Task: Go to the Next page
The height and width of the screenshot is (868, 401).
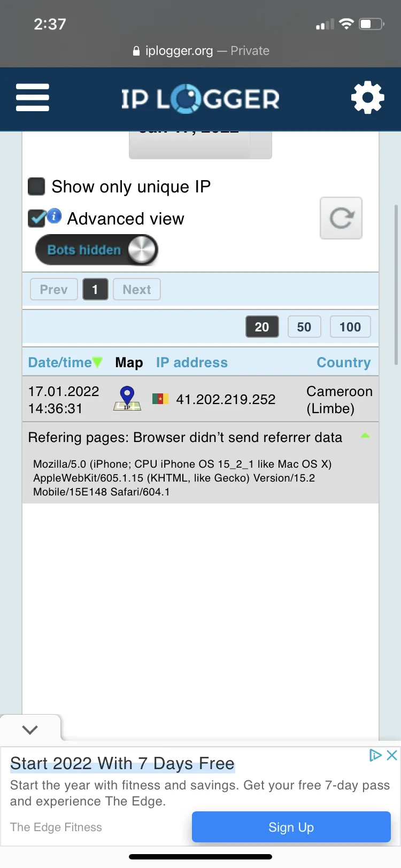Action: (137, 289)
